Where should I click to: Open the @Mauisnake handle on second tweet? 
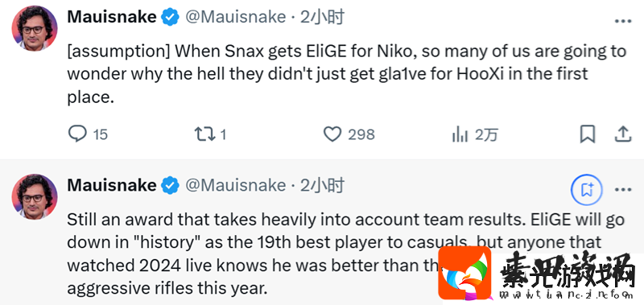click(x=235, y=186)
